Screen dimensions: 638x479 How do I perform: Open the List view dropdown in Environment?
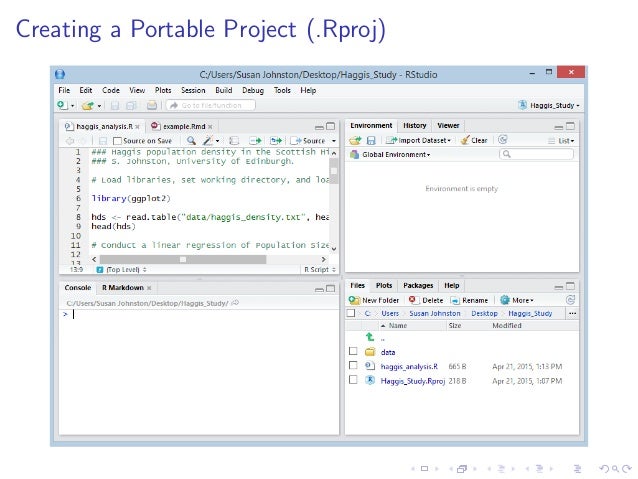[x=561, y=141]
